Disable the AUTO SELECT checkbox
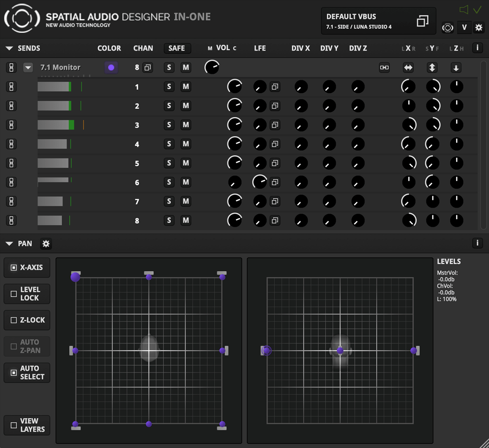This screenshot has width=489, height=448. 14,373
